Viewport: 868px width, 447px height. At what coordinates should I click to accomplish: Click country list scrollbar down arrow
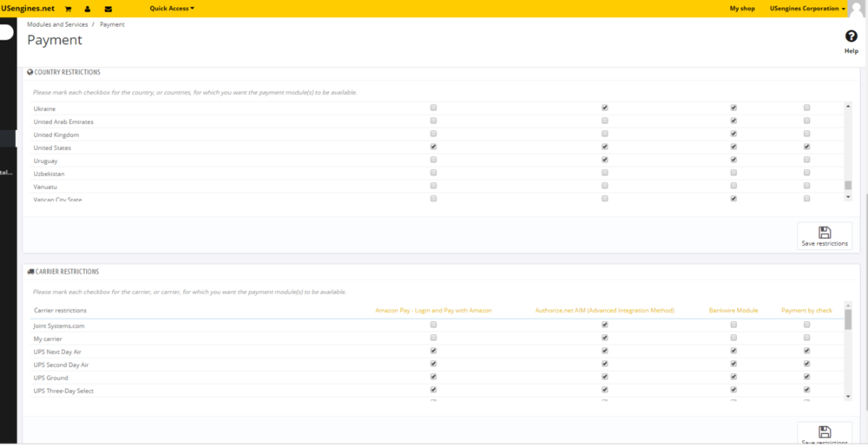(848, 197)
